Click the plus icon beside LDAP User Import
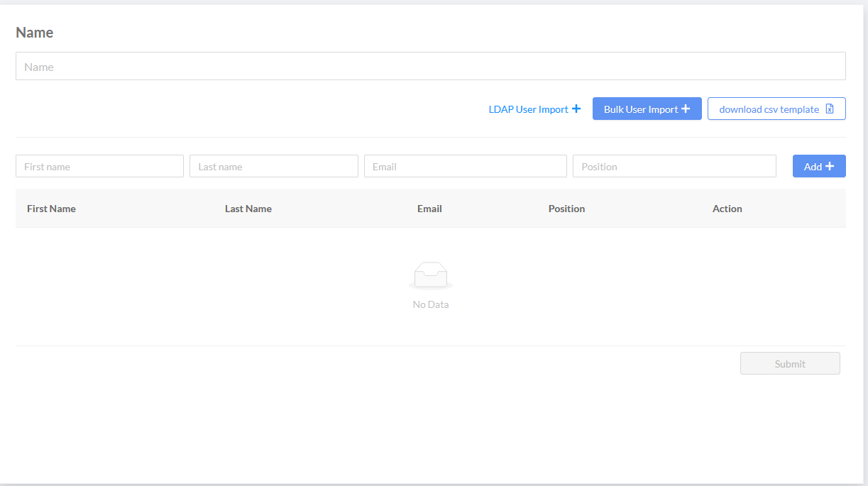 click(576, 109)
